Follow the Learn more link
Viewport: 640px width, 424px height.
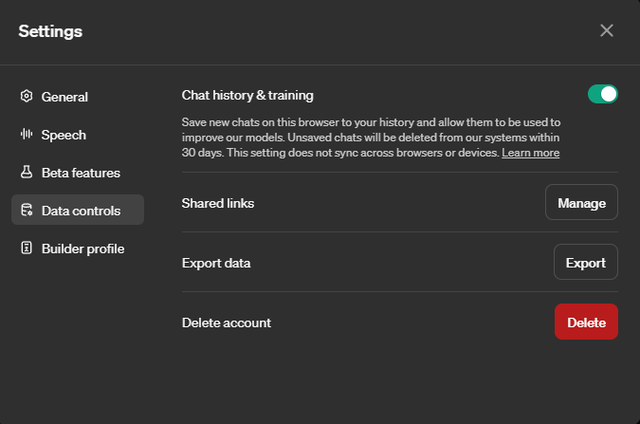tap(530, 153)
